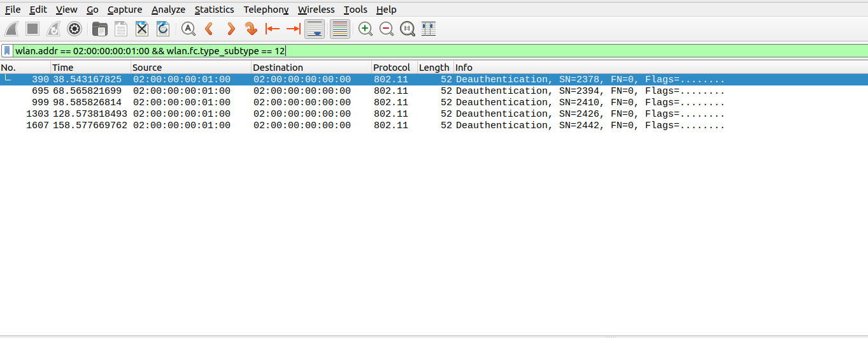Viewport: 868px width, 338px height.
Task: Zoom in the packet list text
Action: [366, 29]
